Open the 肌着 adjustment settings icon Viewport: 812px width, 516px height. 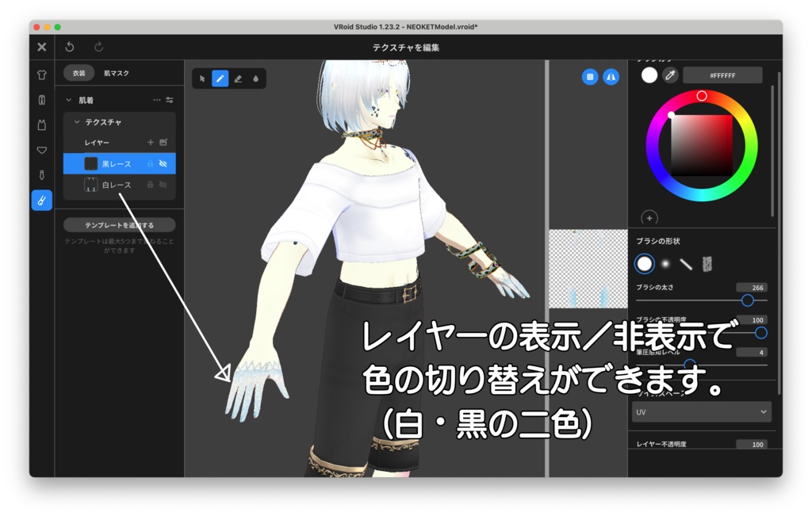170,98
